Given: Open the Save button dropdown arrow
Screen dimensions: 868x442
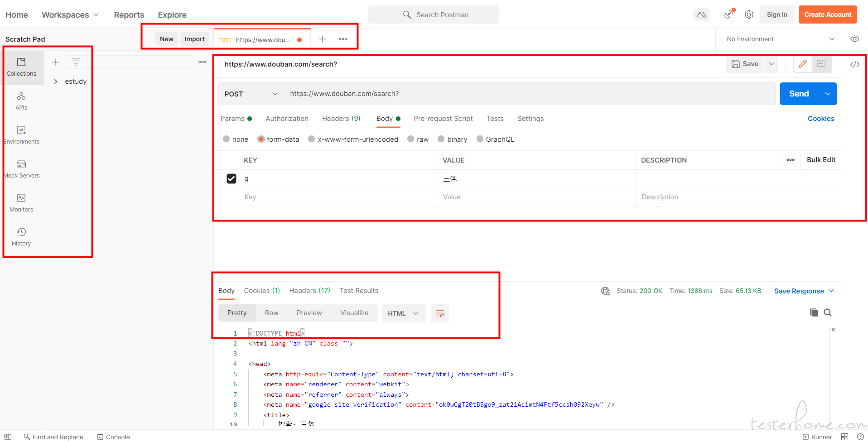Looking at the screenshot, I should pyautogui.click(x=772, y=64).
